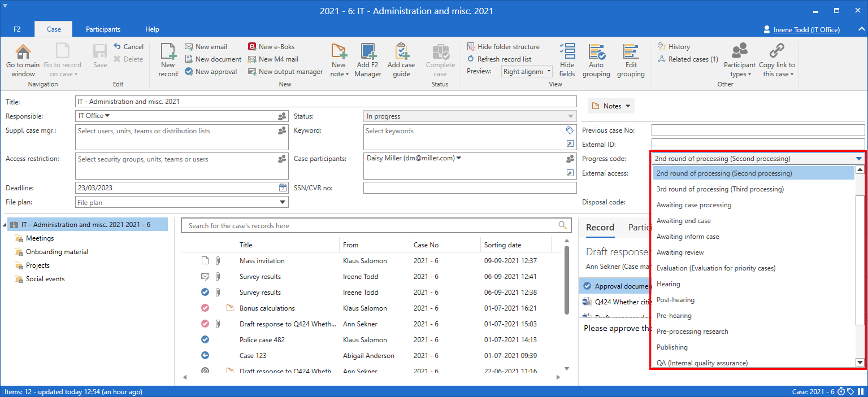
Task: Select Awaiting review progress code option
Action: (x=680, y=252)
